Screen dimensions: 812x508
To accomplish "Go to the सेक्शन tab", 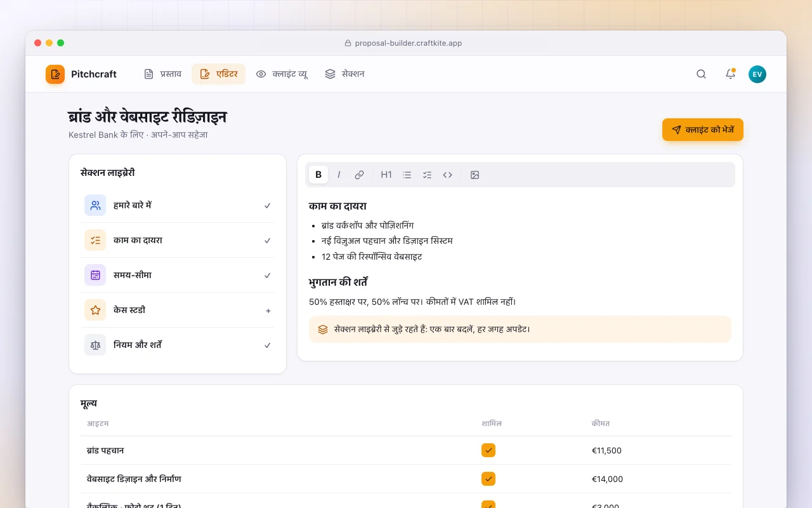I will point(344,74).
